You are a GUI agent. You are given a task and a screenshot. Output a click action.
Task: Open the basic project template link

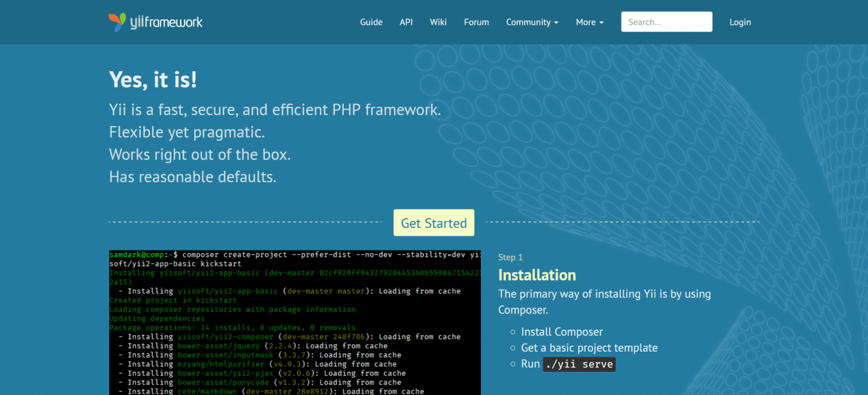pyautogui.click(x=590, y=348)
